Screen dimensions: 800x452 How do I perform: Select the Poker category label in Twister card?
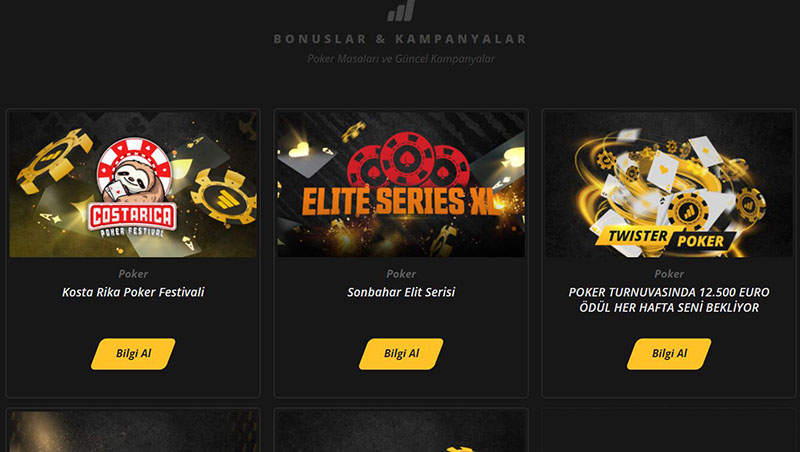[x=669, y=274]
